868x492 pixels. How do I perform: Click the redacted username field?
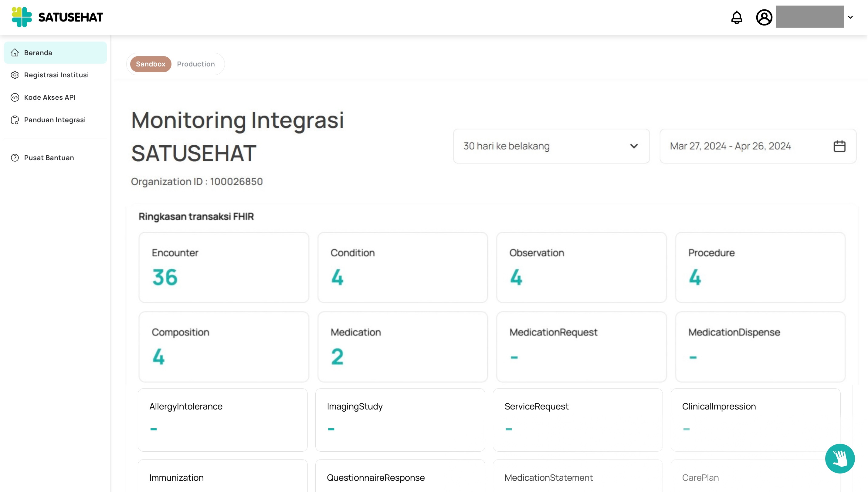click(x=809, y=17)
